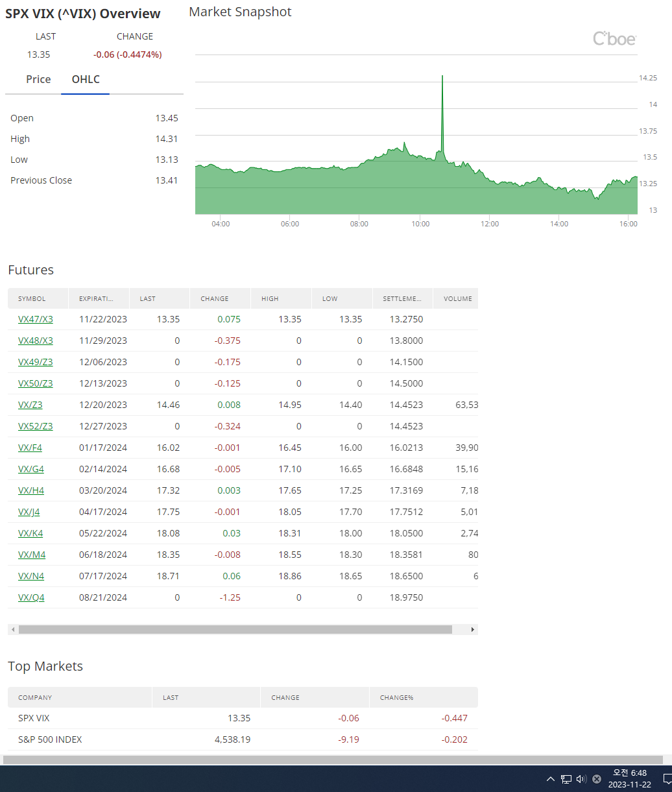Open the VX/G4 February contract
Image resolution: width=672 pixels, height=792 pixels.
click(31, 469)
